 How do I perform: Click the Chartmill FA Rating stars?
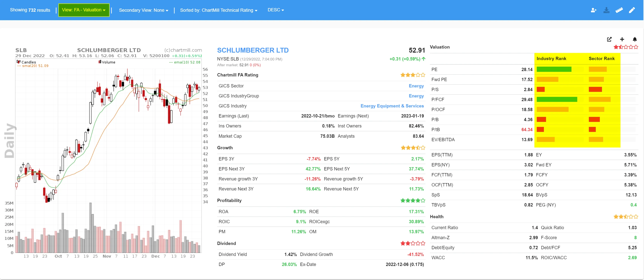[x=413, y=75]
